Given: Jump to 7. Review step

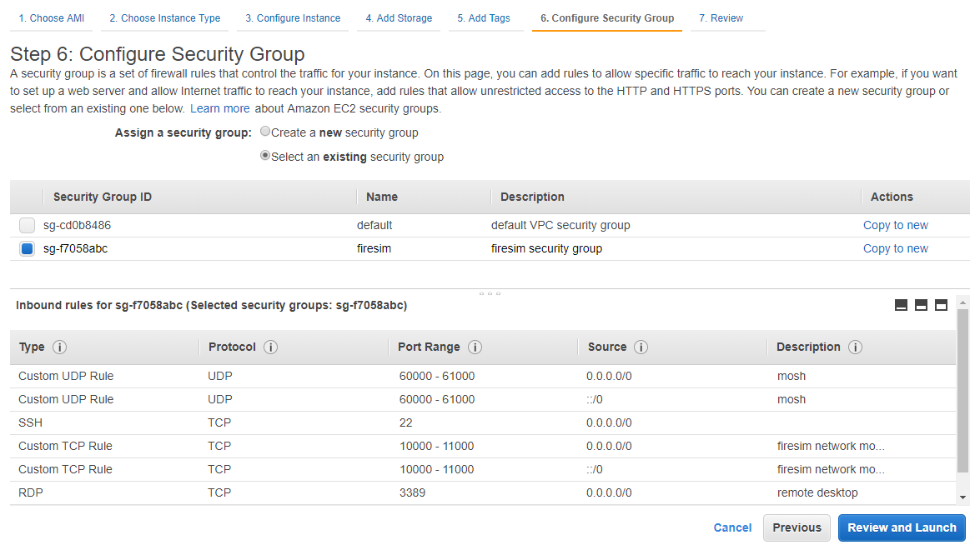Looking at the screenshot, I should coord(721,18).
